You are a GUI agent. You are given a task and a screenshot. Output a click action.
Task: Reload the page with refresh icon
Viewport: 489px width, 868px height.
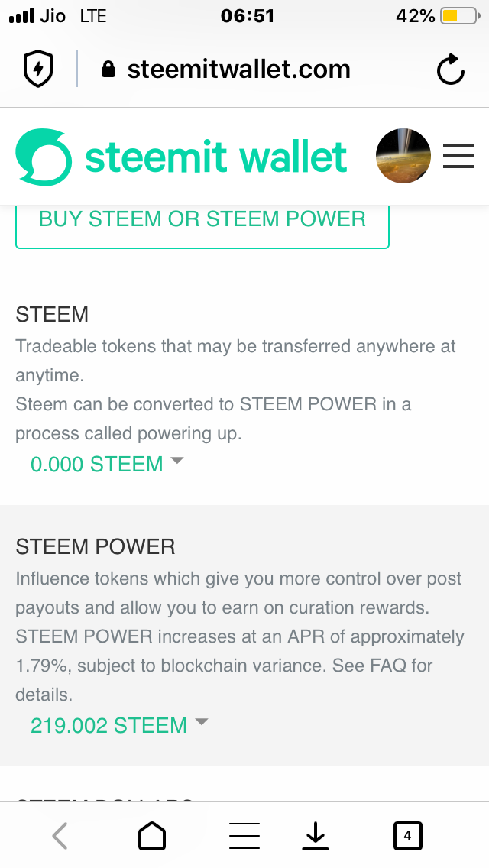click(450, 70)
